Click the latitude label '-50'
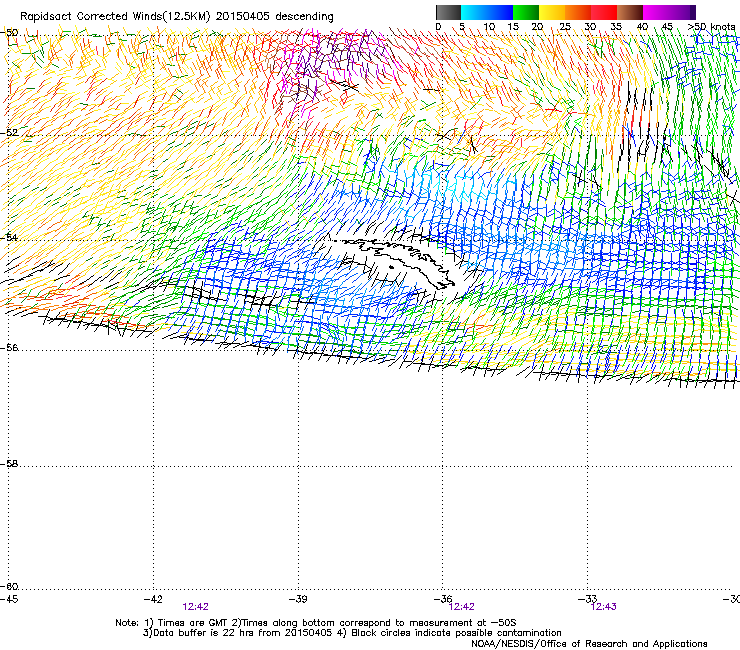 [10, 33]
